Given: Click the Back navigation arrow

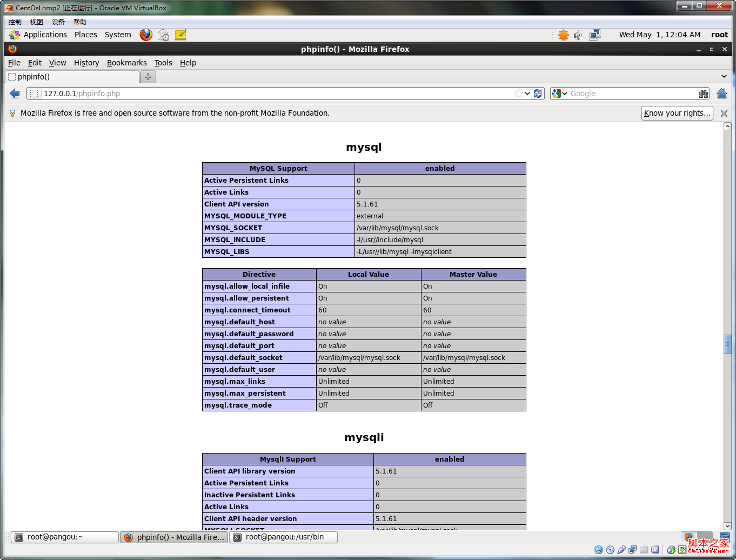Looking at the screenshot, I should [x=15, y=94].
